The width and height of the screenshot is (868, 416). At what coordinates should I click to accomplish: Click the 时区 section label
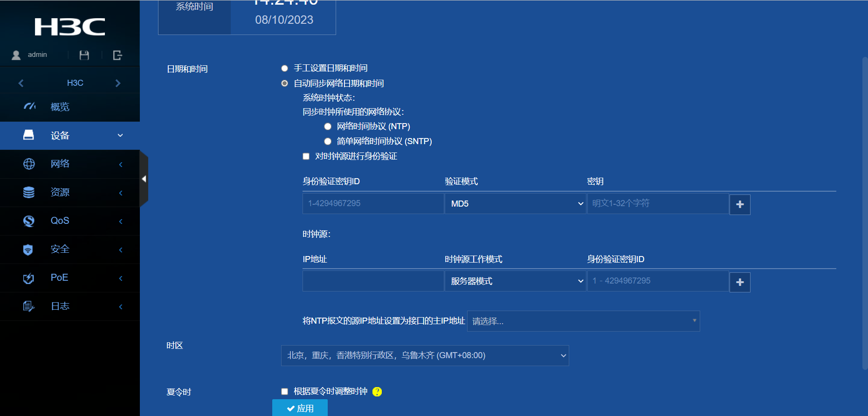point(174,346)
